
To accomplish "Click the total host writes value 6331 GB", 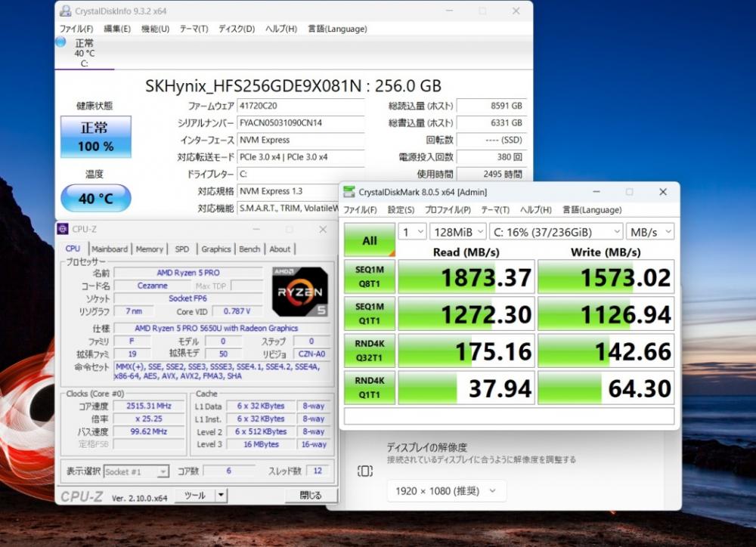I will click(x=491, y=123).
